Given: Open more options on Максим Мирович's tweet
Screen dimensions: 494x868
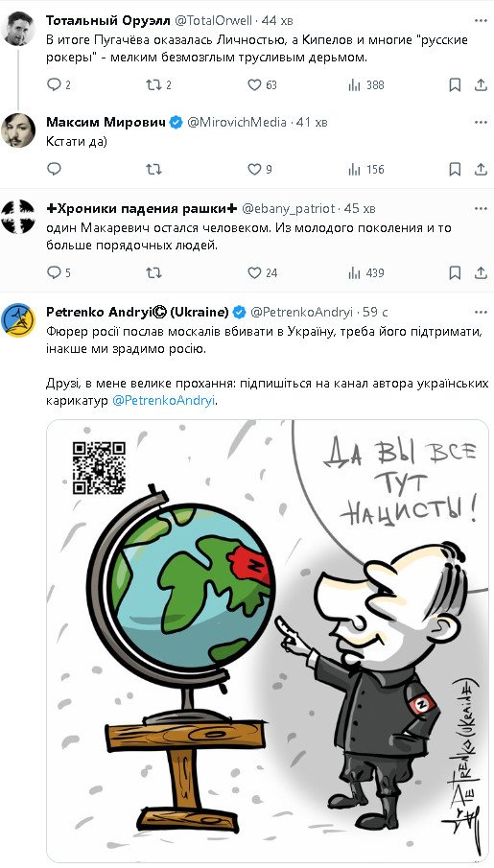Looking at the screenshot, I should coord(481,123).
